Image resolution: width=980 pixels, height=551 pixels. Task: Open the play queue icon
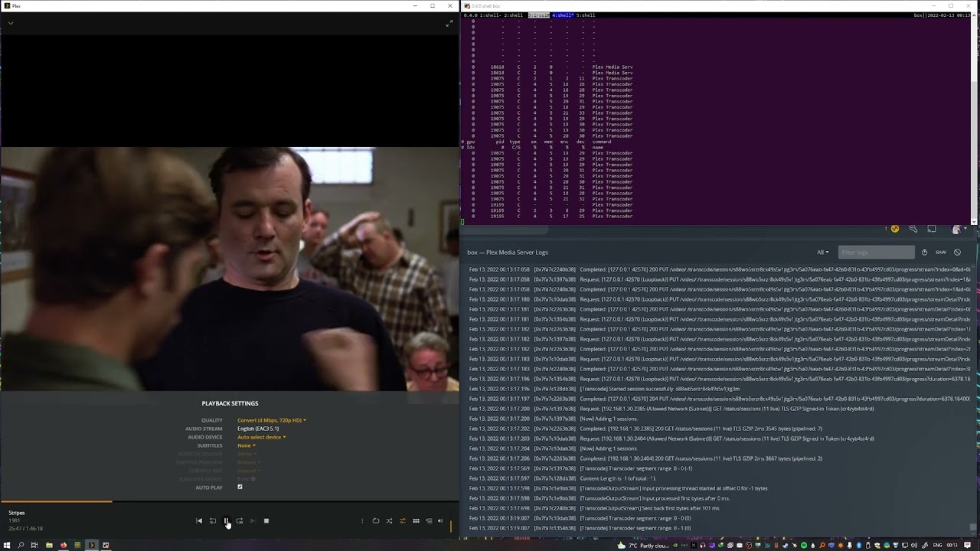[429, 521]
